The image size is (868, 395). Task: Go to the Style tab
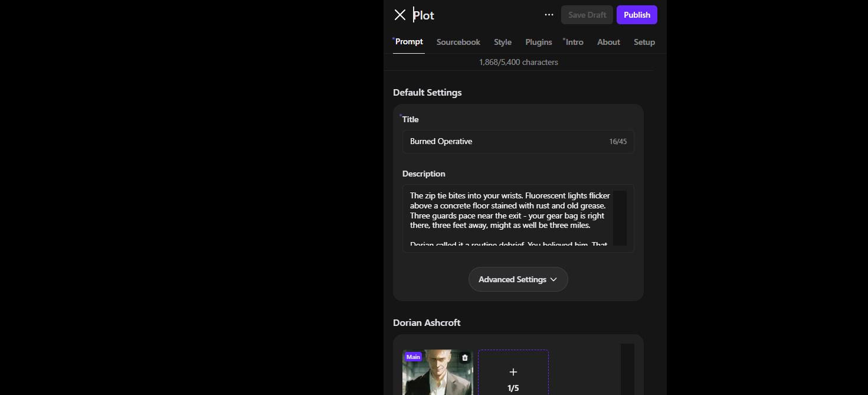pyautogui.click(x=503, y=42)
